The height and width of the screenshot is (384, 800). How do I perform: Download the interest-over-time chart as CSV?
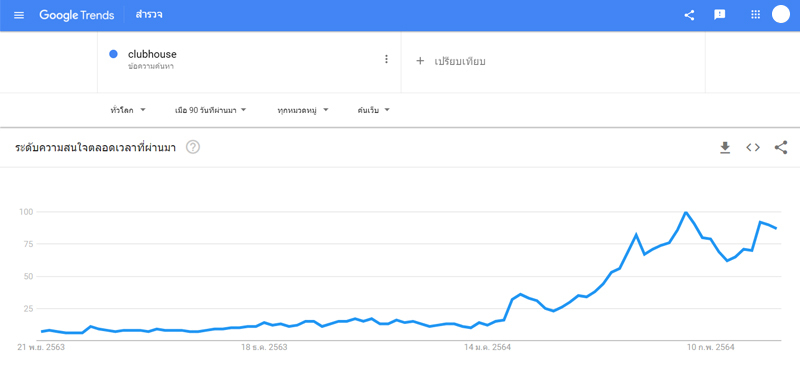coord(725,148)
